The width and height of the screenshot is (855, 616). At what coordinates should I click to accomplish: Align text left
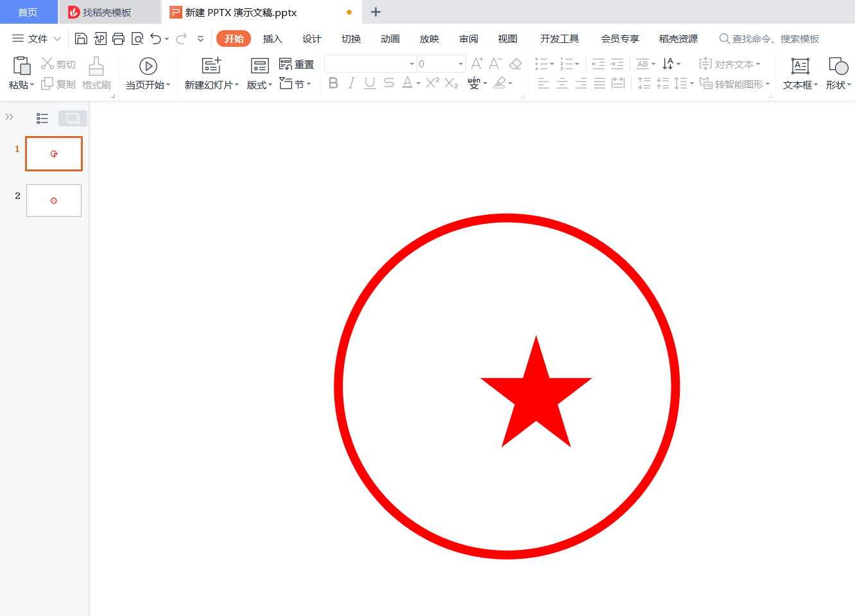pos(543,83)
